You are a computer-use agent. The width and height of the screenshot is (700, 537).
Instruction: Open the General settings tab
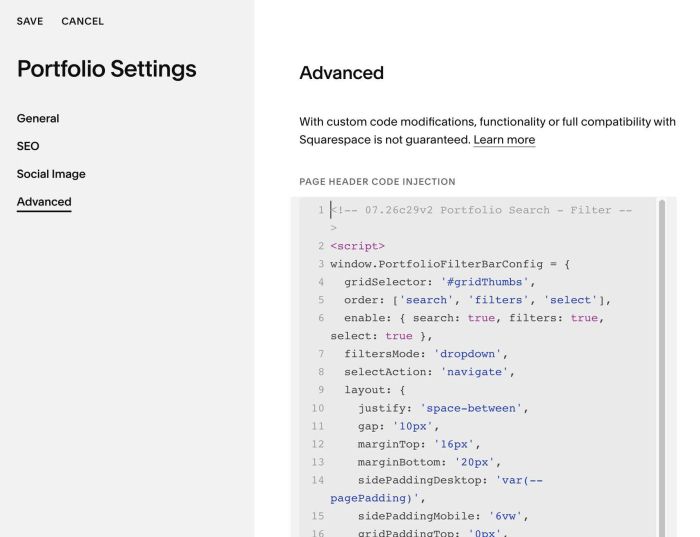pos(38,118)
